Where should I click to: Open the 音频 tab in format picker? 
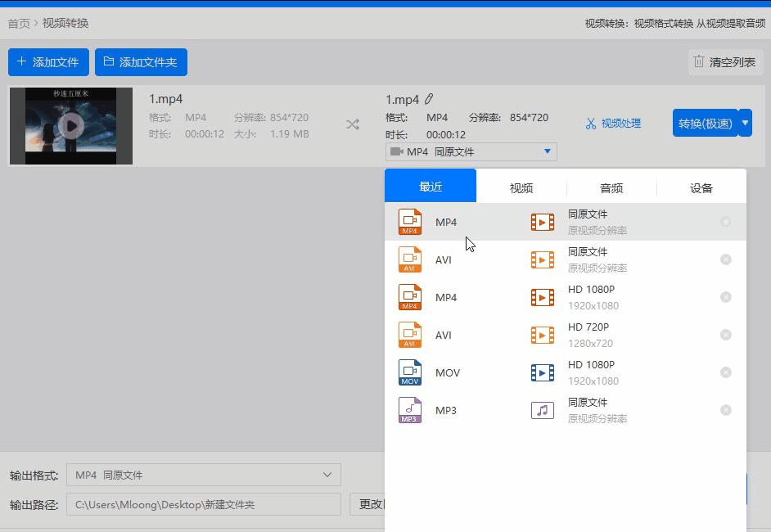pyautogui.click(x=611, y=187)
